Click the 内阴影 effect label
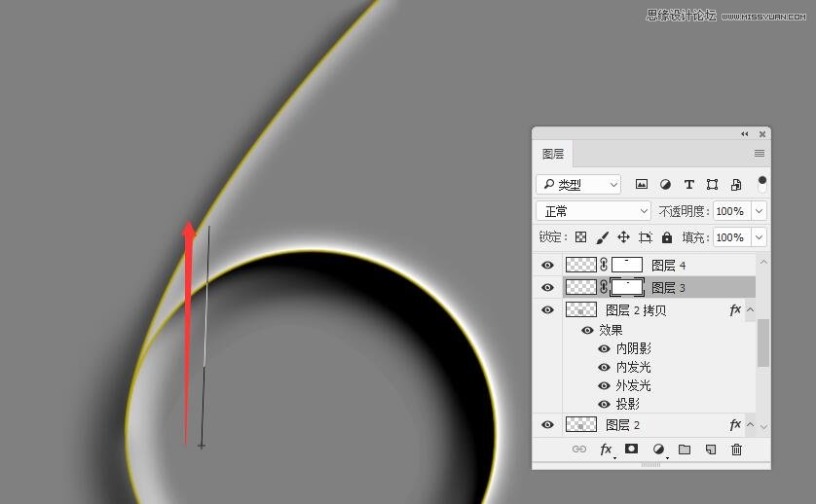This screenshot has height=504, width=816. pyautogui.click(x=633, y=348)
